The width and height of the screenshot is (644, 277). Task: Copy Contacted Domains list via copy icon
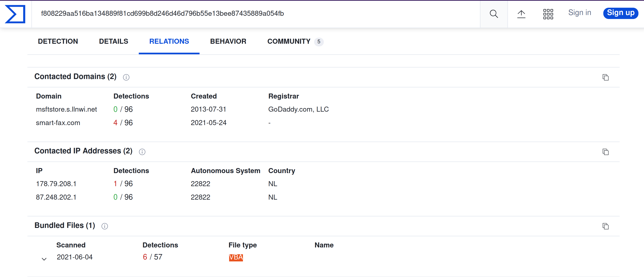[x=605, y=77]
